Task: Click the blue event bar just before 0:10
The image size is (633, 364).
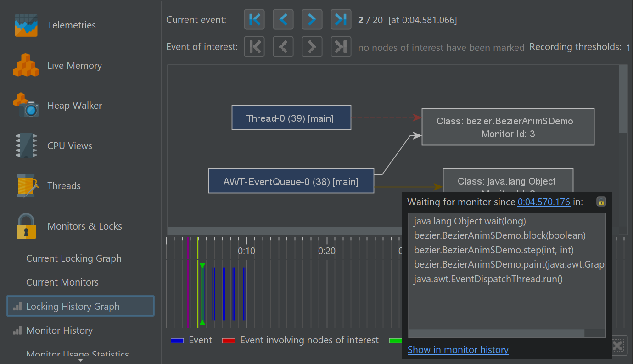Action: tap(244, 294)
